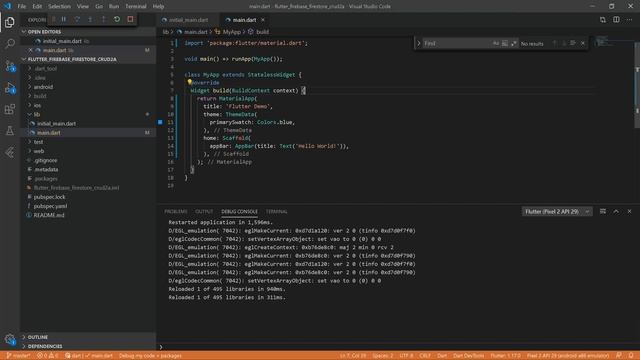Toggle the breakpoint on line 11
The height and width of the screenshot is (360, 640).
point(160,122)
